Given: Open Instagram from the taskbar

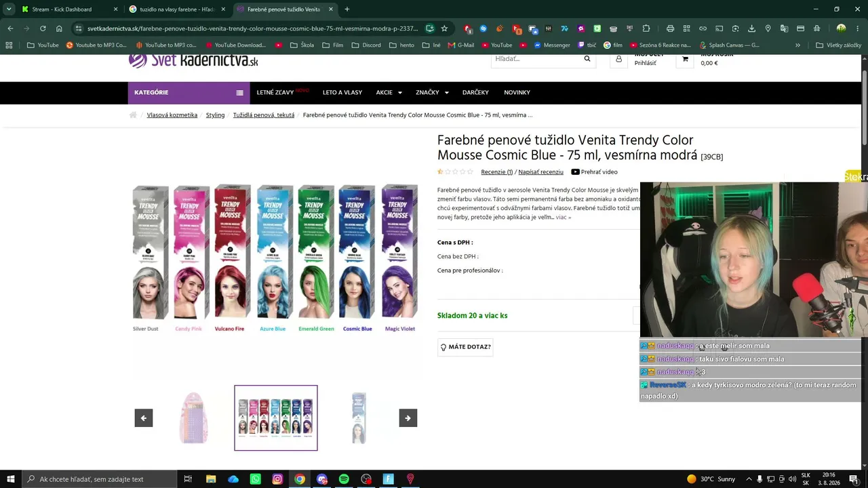Looking at the screenshot, I should 277,479.
